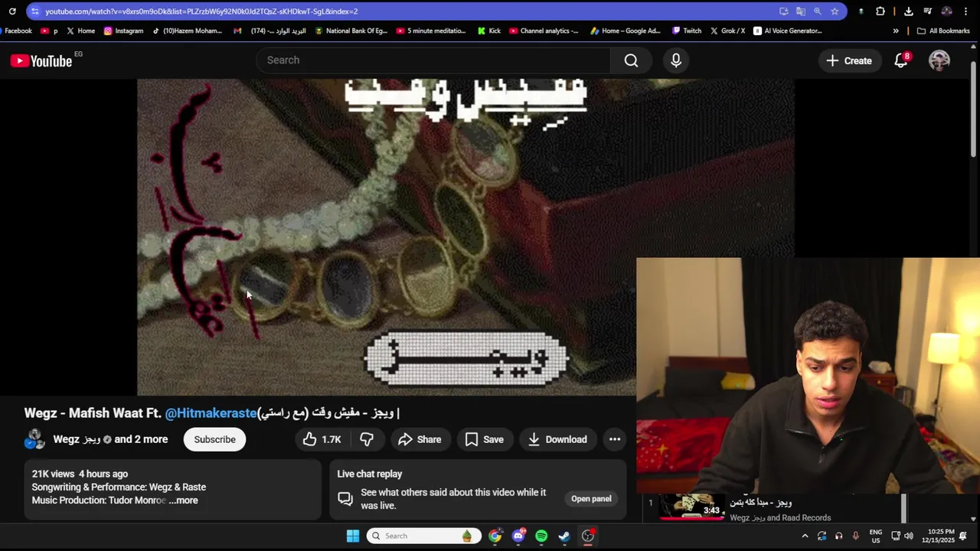Open Spotify from the taskbar
980x551 pixels.
541,536
